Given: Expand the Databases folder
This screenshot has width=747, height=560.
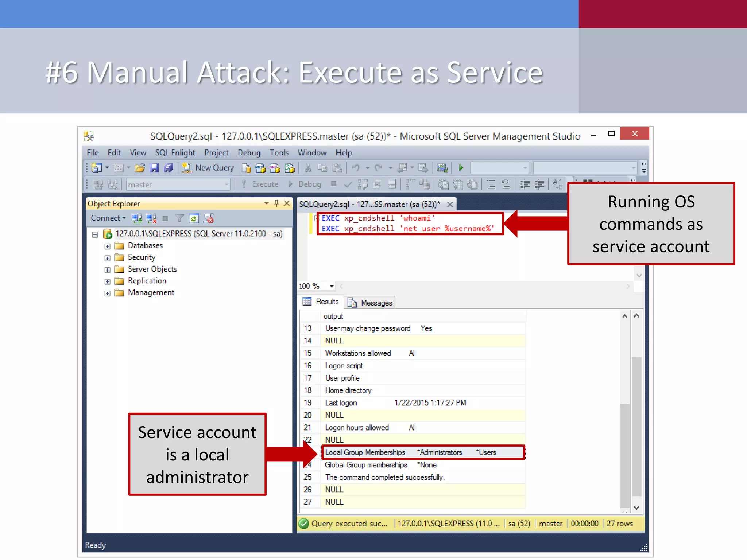Looking at the screenshot, I should click(x=107, y=246).
